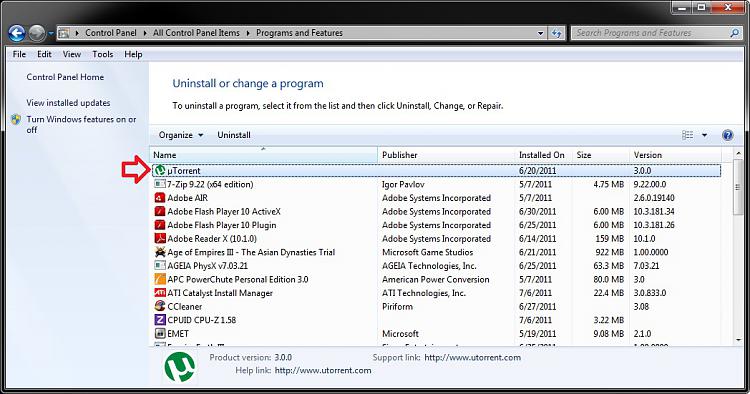Screen dimensions: 750x394
Task: Click the Help link http://www.utorrent.com
Action: (323, 371)
